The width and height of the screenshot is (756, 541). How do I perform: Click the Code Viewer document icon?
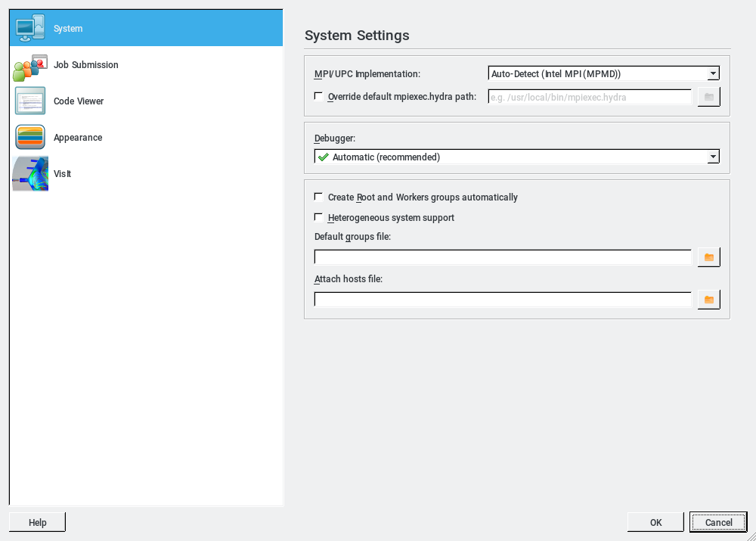30,101
